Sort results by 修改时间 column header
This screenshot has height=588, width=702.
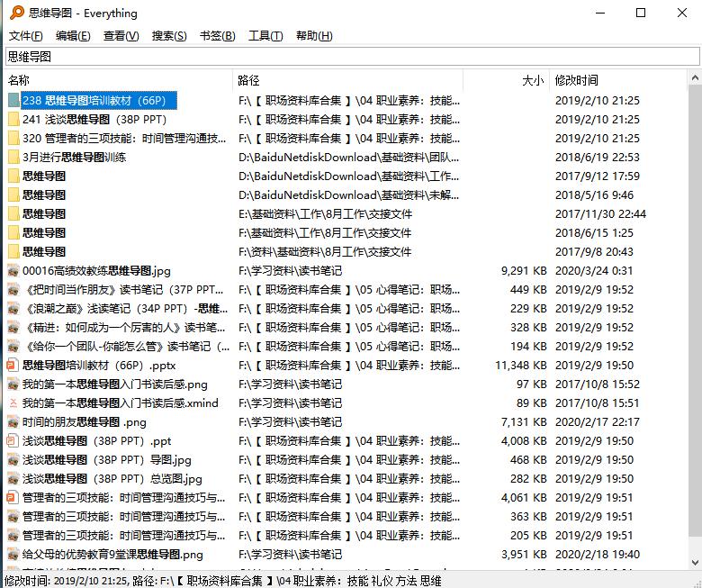617,80
